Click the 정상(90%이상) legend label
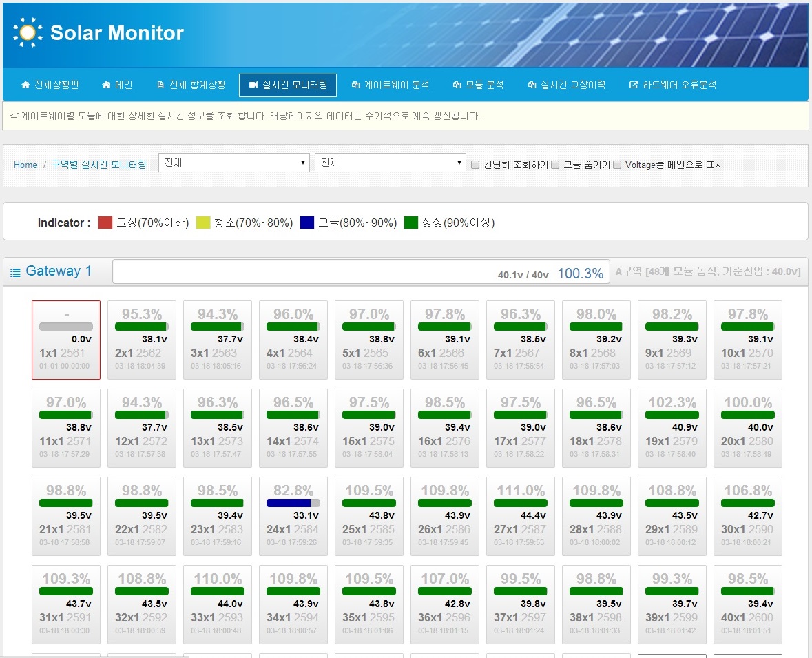The image size is (812, 658). [x=458, y=223]
